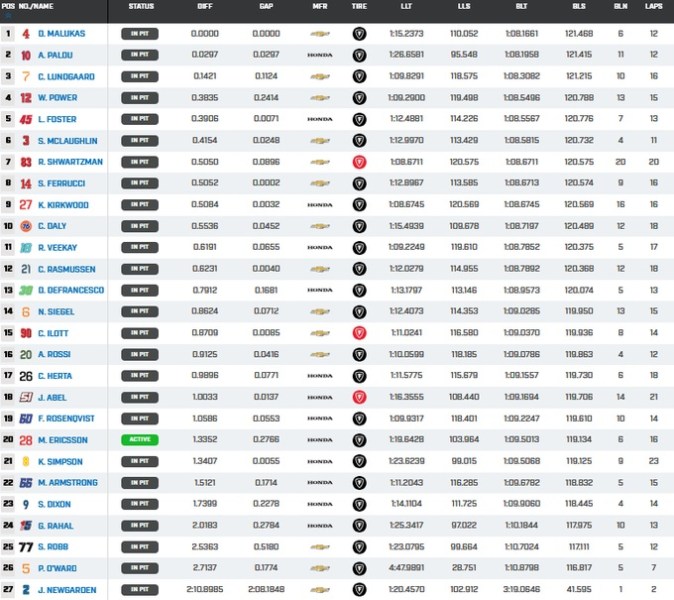Click car number 51 beside J. Abel

point(26,397)
